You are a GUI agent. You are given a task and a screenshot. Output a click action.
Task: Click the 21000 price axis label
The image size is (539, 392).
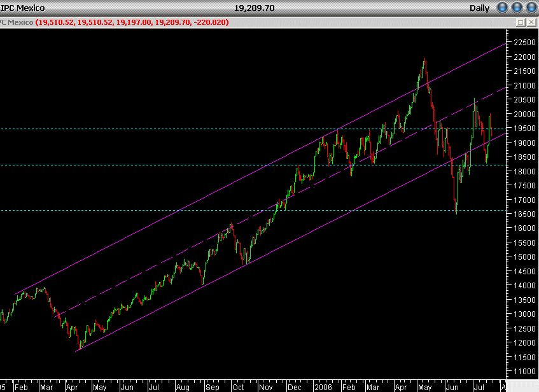coord(524,85)
